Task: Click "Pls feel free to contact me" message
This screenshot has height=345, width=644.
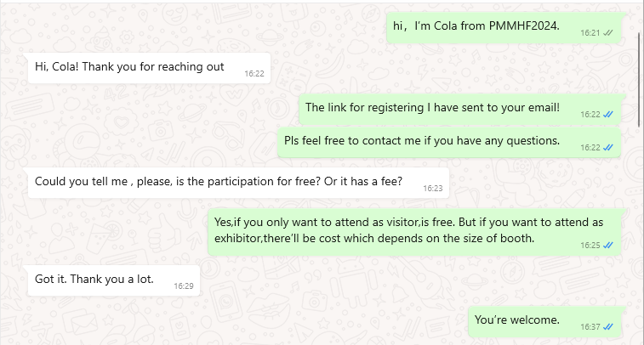Action: tap(449, 142)
